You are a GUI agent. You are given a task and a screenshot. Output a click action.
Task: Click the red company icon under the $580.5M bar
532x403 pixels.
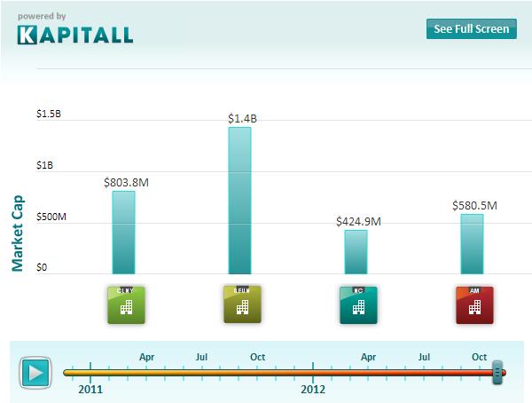[473, 305]
